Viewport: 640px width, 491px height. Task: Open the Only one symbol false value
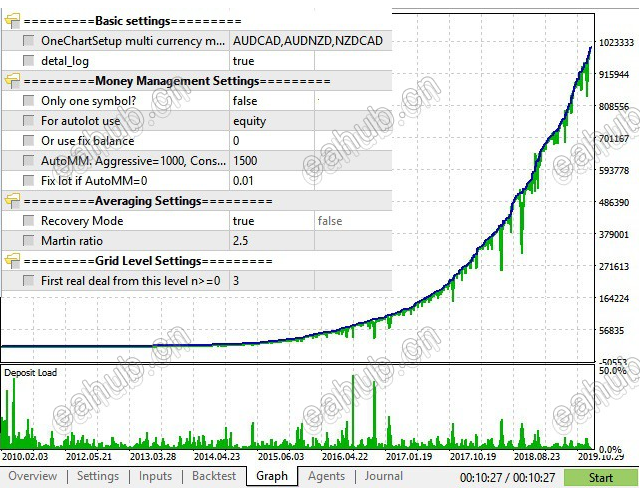tap(272, 100)
